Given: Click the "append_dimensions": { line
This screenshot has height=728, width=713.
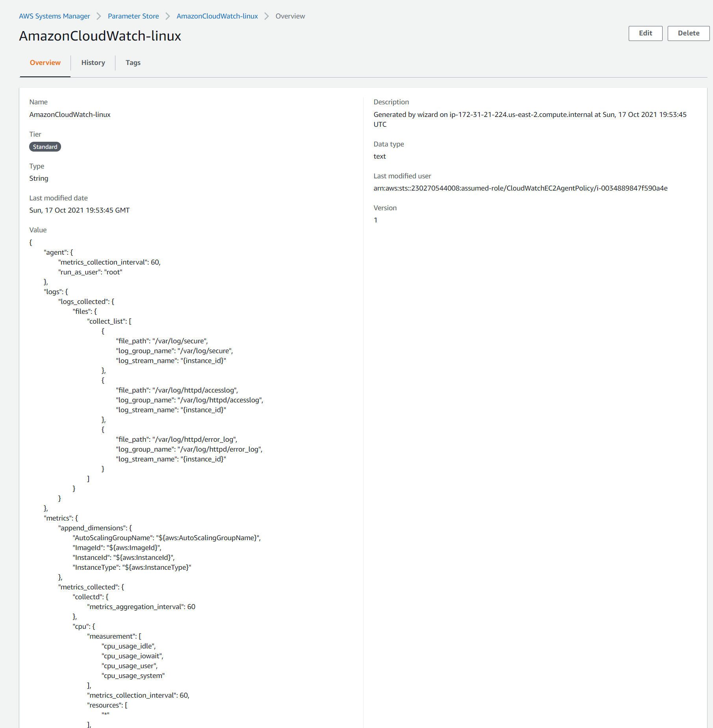Looking at the screenshot, I should tap(95, 528).
